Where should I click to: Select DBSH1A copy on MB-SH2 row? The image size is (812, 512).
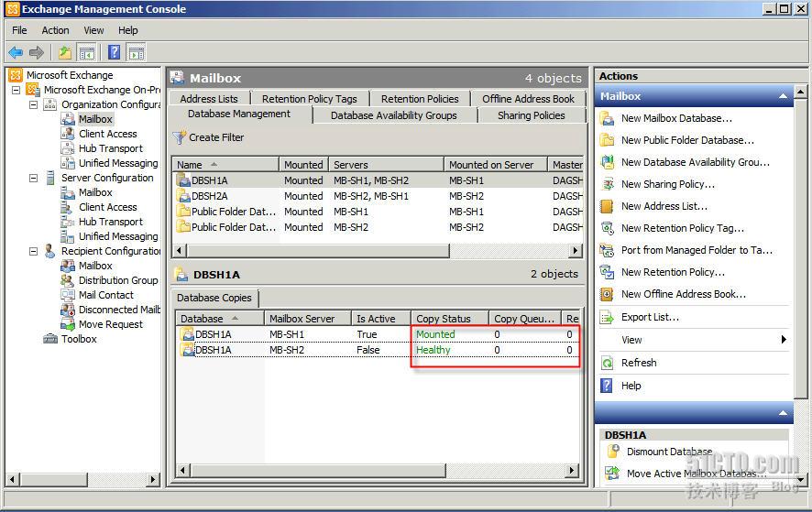click(378, 351)
